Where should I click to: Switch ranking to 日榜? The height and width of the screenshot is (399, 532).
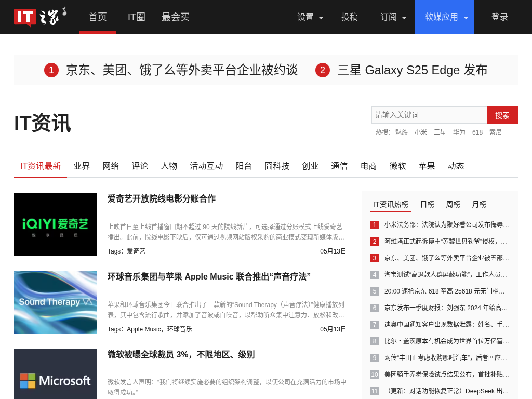tap(427, 204)
